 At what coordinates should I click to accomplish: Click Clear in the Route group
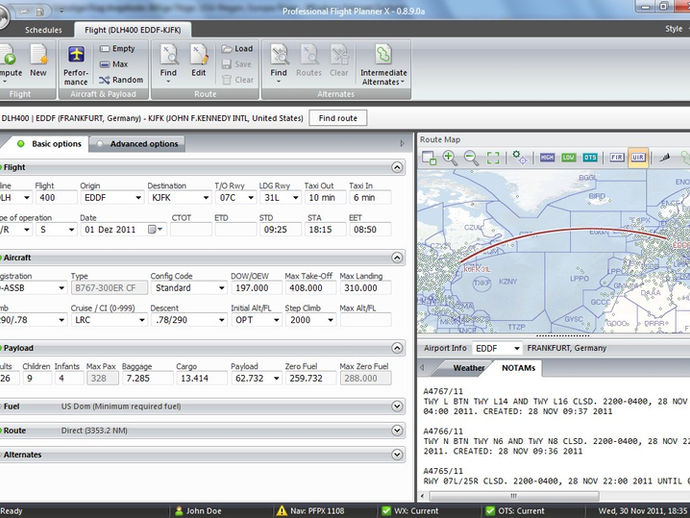pos(238,80)
